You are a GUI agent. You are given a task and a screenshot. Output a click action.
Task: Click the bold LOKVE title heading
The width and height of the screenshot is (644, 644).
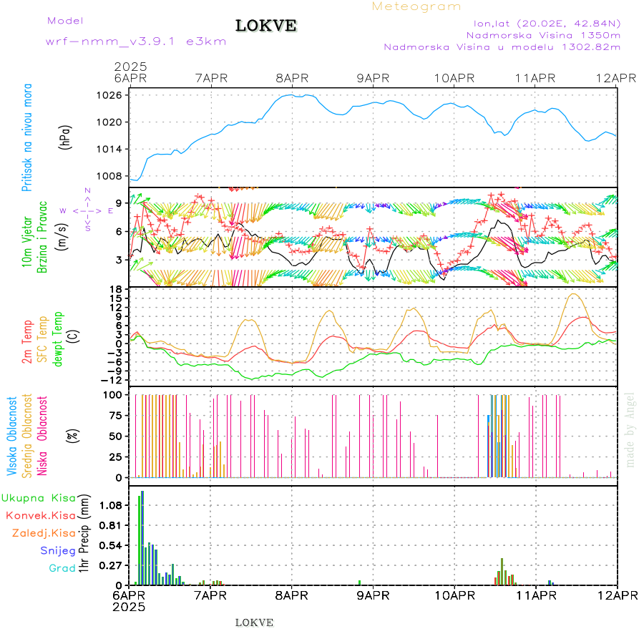point(266,26)
